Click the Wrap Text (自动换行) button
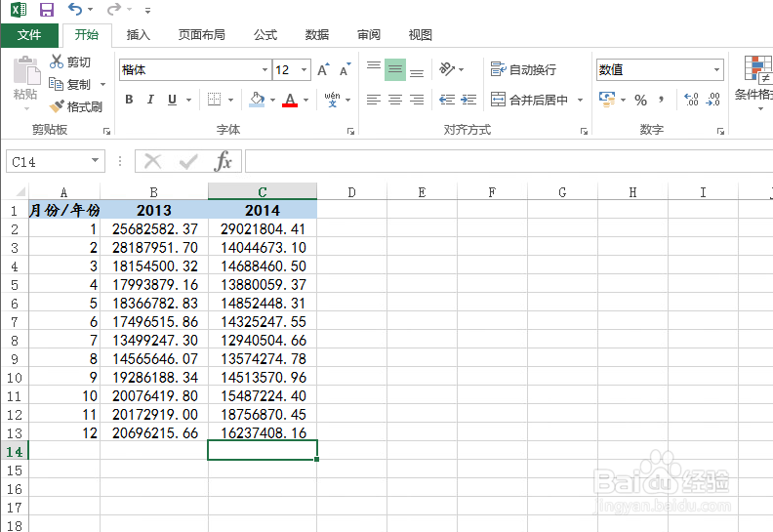773x532 pixels. 523,69
